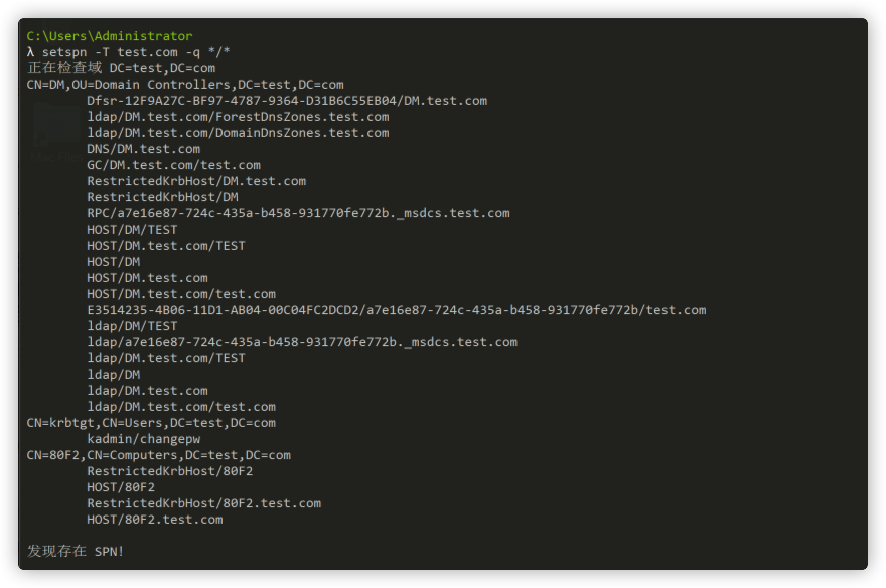Click the setspn -T test.com command line
Image resolution: width=886 pixels, height=588 pixels.
tap(128, 52)
